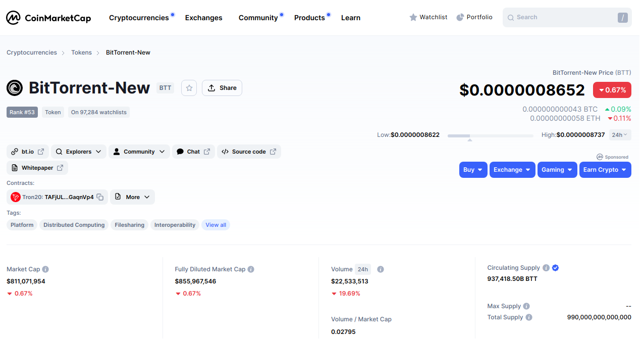Add BitTorrent-New to watchlist star

(189, 88)
